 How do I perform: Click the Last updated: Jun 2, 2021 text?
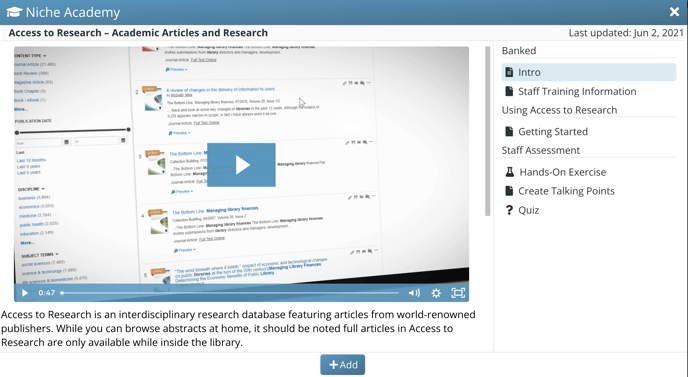pyautogui.click(x=626, y=33)
